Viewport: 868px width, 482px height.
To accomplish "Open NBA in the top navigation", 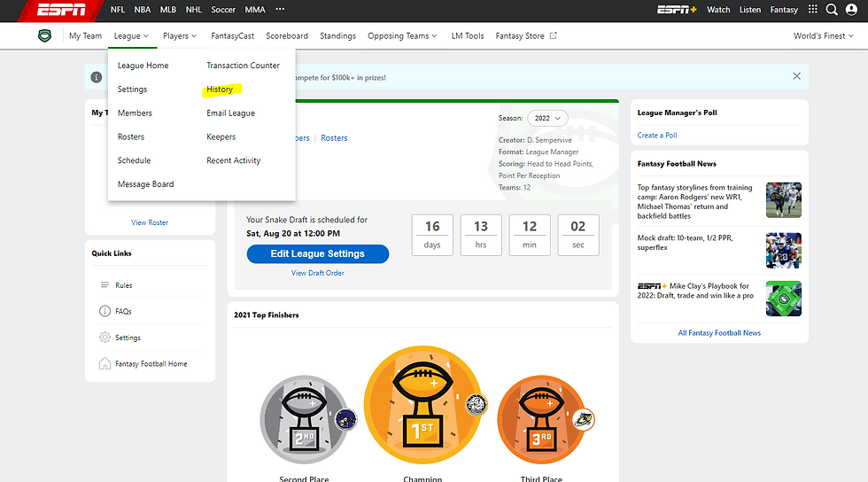I will tap(143, 10).
